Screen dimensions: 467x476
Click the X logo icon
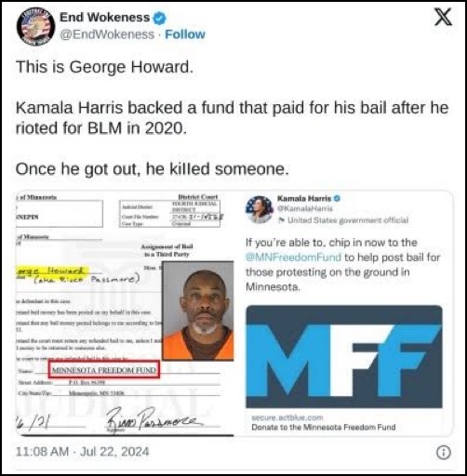(443, 17)
